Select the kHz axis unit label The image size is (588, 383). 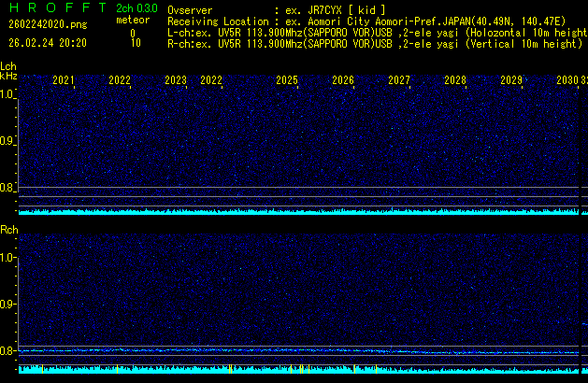pyautogui.click(x=8, y=77)
